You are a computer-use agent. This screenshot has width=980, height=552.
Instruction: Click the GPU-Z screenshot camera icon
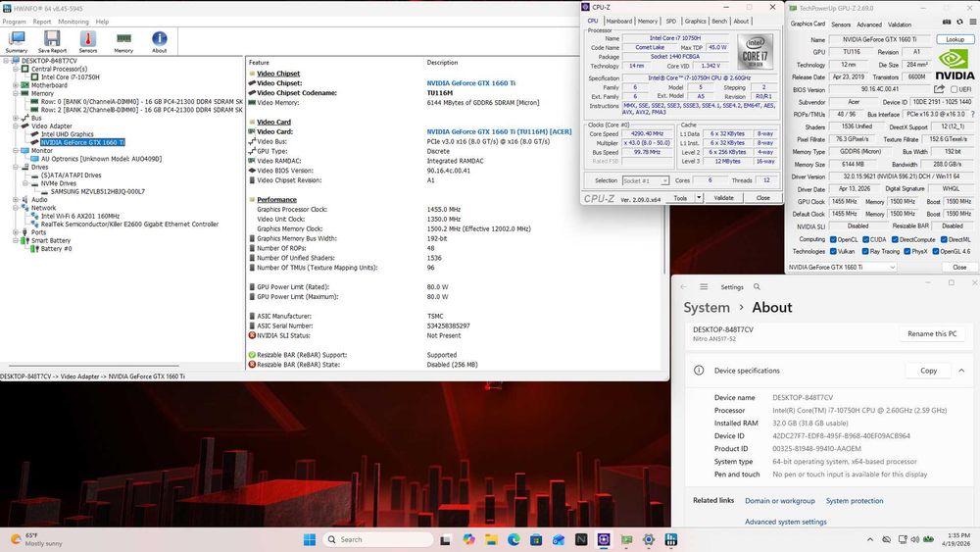947,22
